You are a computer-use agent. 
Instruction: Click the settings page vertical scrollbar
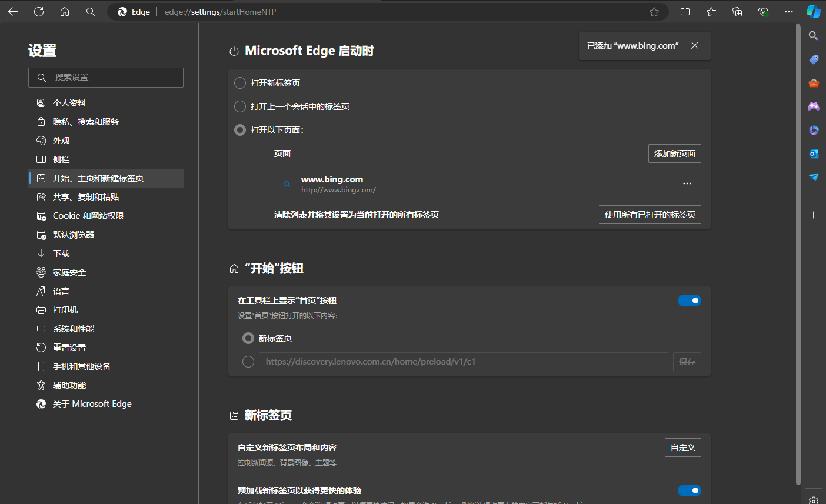pyautogui.click(x=798, y=254)
